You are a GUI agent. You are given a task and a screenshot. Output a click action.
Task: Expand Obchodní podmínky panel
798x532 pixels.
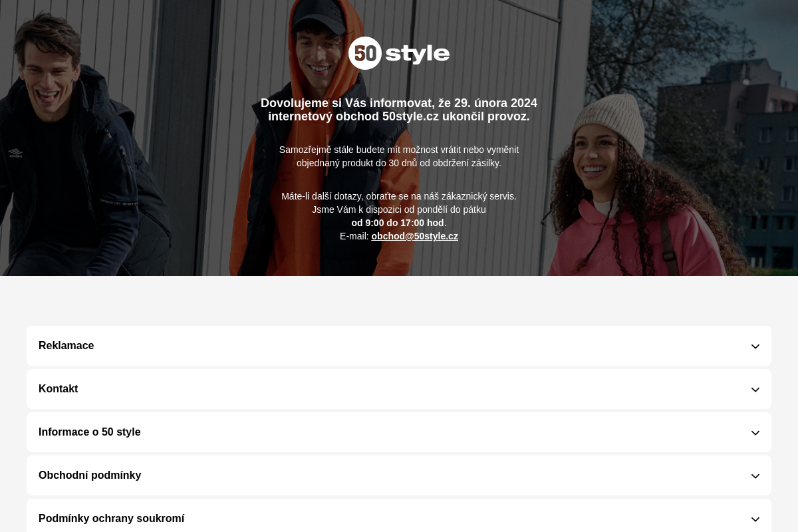pyautogui.click(x=399, y=475)
